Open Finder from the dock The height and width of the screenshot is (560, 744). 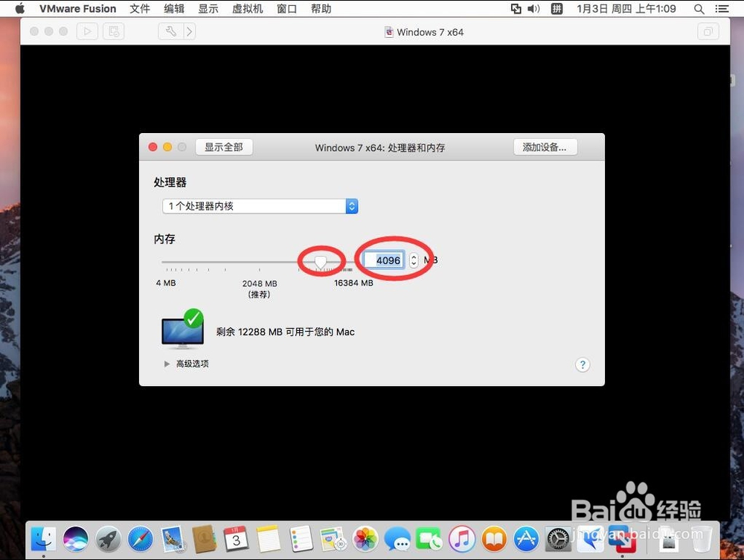pyautogui.click(x=44, y=539)
